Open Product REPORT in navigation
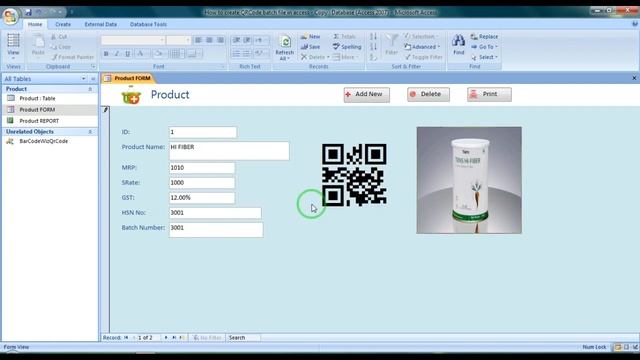The height and width of the screenshot is (360, 640). point(39,121)
